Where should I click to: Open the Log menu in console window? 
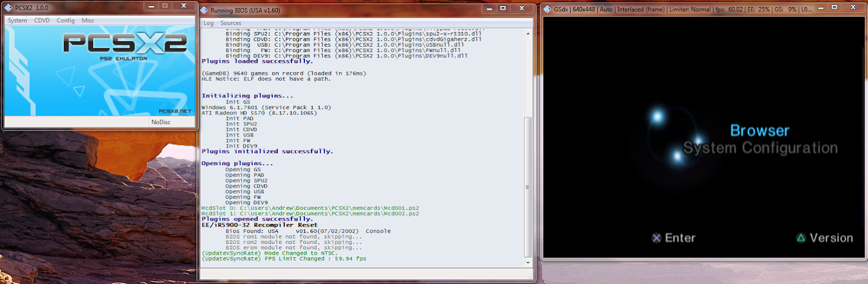tap(209, 23)
